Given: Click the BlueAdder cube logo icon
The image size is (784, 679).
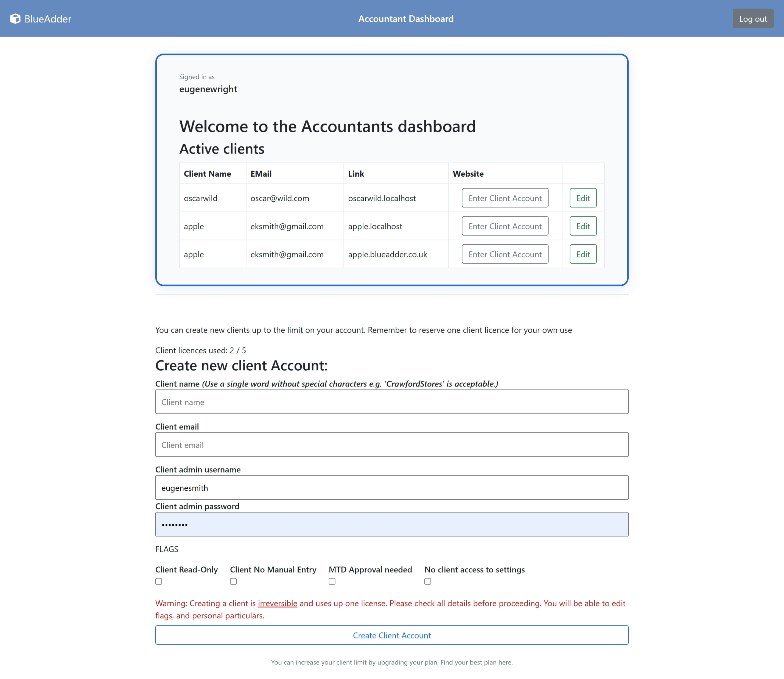Looking at the screenshot, I should (15, 19).
